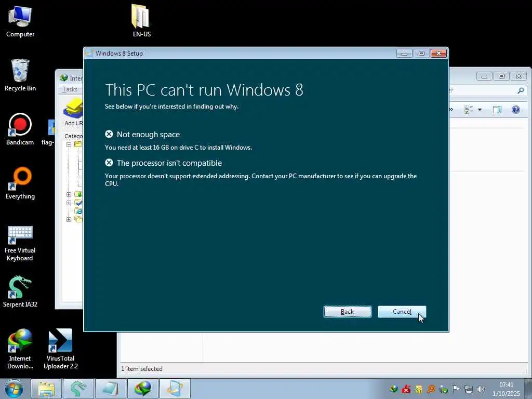This screenshot has height=399, width=532.
Task: Select the Internet Download Manager desktop shortcut
Action: point(20,349)
